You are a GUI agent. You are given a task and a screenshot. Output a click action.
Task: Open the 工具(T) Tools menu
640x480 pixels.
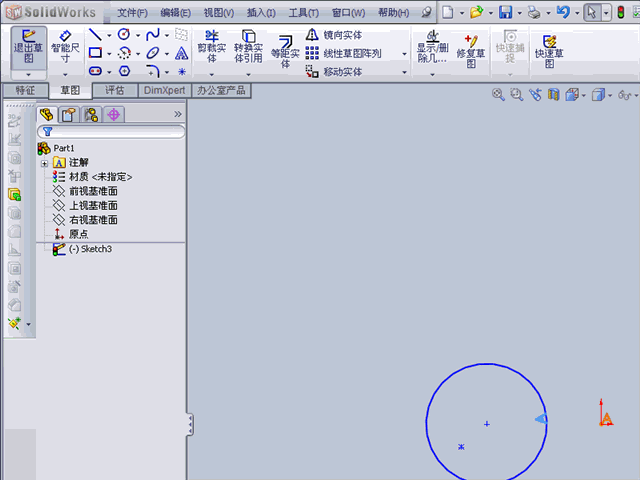pyautogui.click(x=304, y=13)
